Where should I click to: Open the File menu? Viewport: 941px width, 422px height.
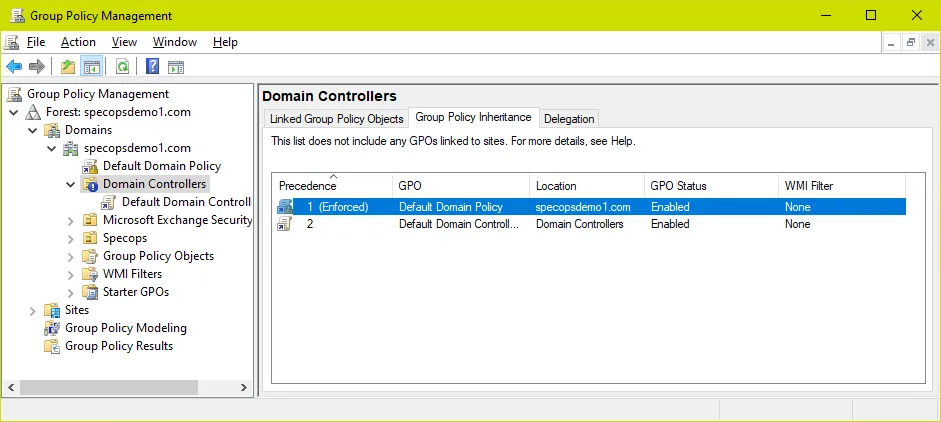tap(36, 42)
